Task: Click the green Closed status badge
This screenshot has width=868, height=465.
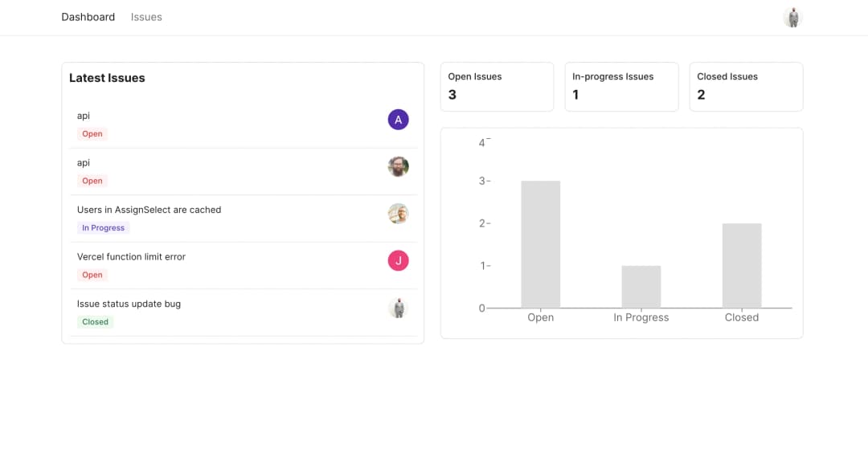Action: point(95,322)
